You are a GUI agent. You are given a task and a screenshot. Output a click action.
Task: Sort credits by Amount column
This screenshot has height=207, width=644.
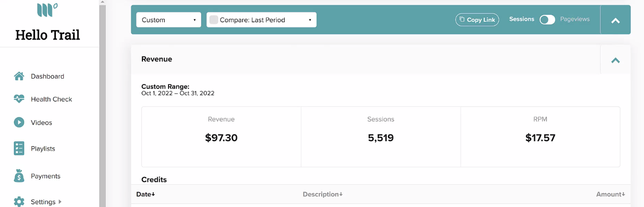[610, 194]
